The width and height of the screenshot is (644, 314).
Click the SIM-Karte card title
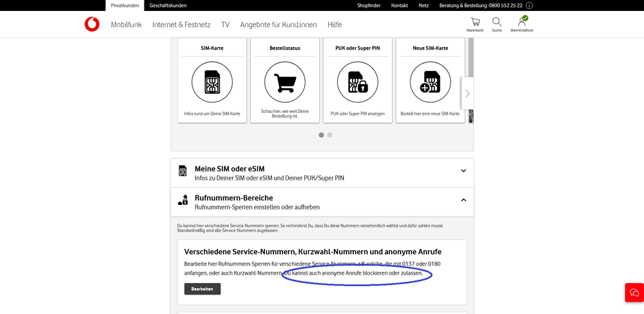pyautogui.click(x=212, y=48)
